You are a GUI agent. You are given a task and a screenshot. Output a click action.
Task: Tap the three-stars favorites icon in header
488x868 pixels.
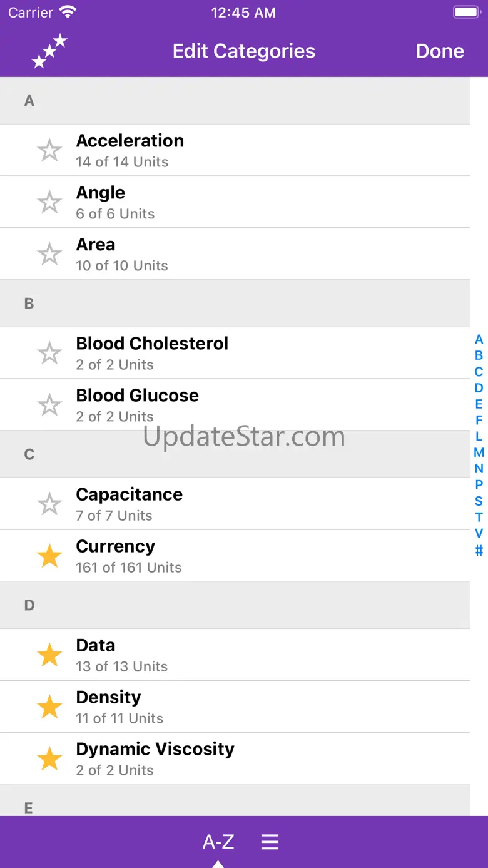[x=49, y=51]
